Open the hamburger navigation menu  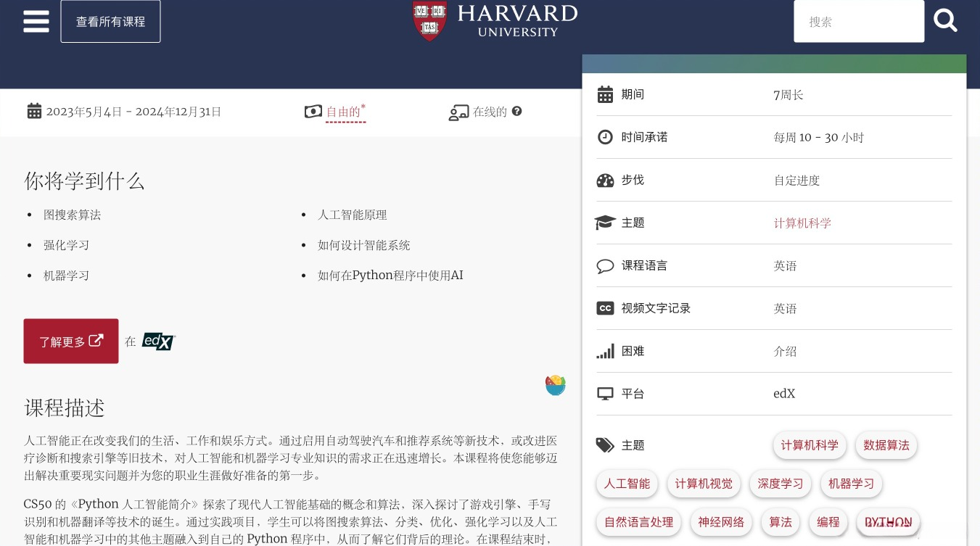(x=36, y=21)
